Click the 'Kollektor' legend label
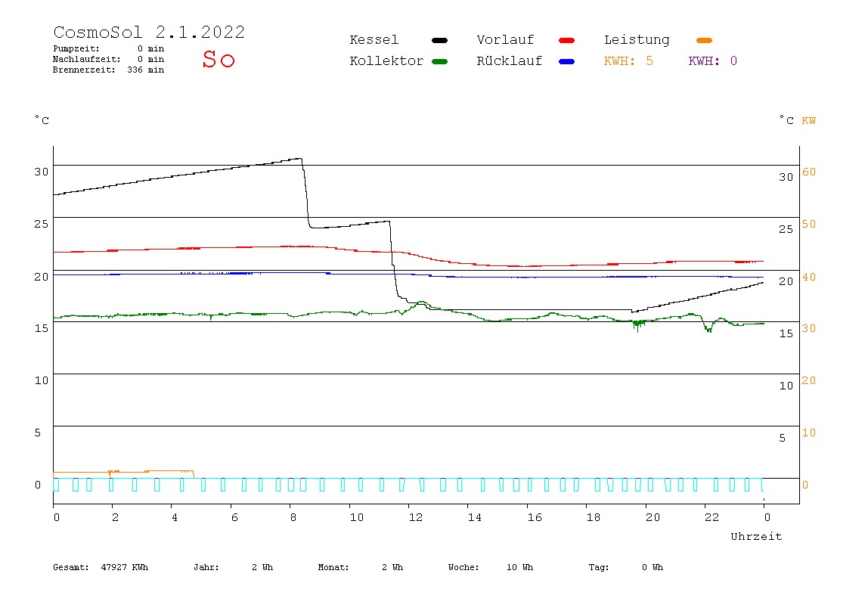Image resolution: width=868 pixels, height=614 pixels. (386, 61)
